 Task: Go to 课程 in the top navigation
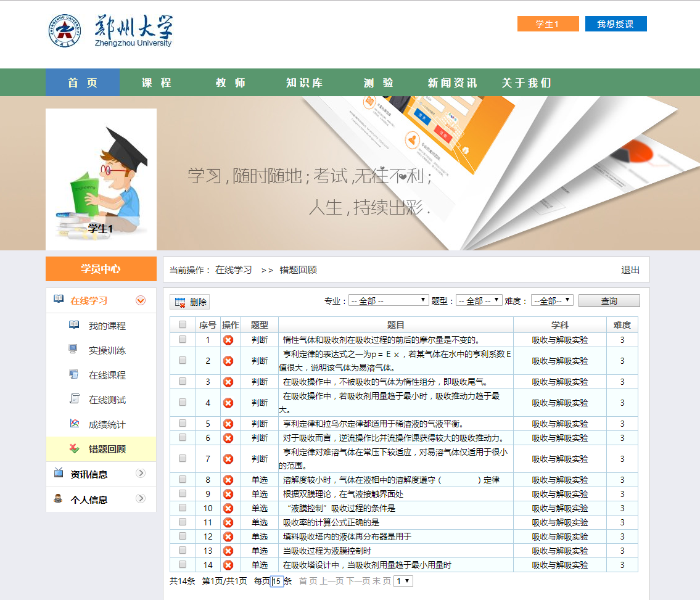156,83
